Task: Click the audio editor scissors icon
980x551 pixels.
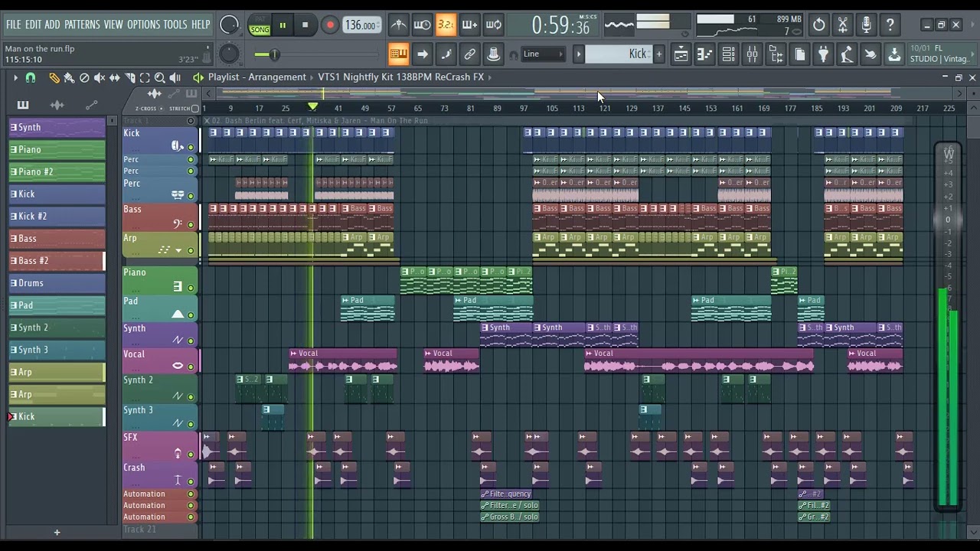Action: (x=843, y=25)
